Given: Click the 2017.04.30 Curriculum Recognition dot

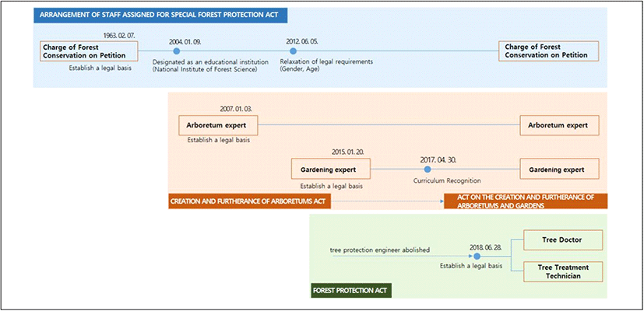Looking at the screenshot, I should [x=427, y=168].
